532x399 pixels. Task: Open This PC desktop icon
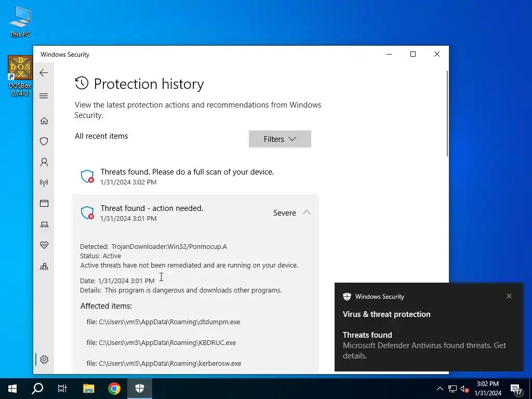coord(20,21)
